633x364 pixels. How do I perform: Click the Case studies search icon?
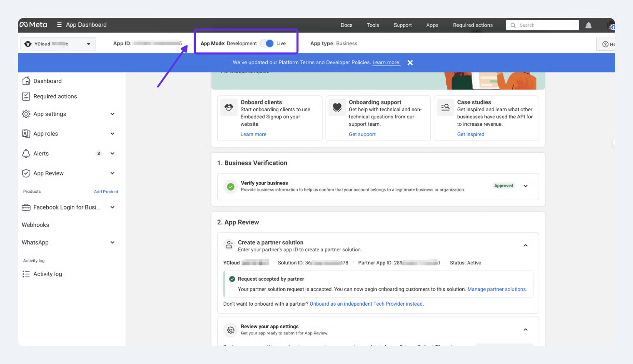pos(445,107)
